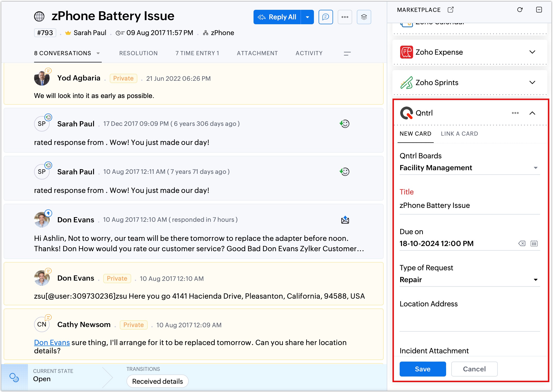Open the layers stack icon in header
Image resolution: width=553 pixels, height=392 pixels.
364,17
